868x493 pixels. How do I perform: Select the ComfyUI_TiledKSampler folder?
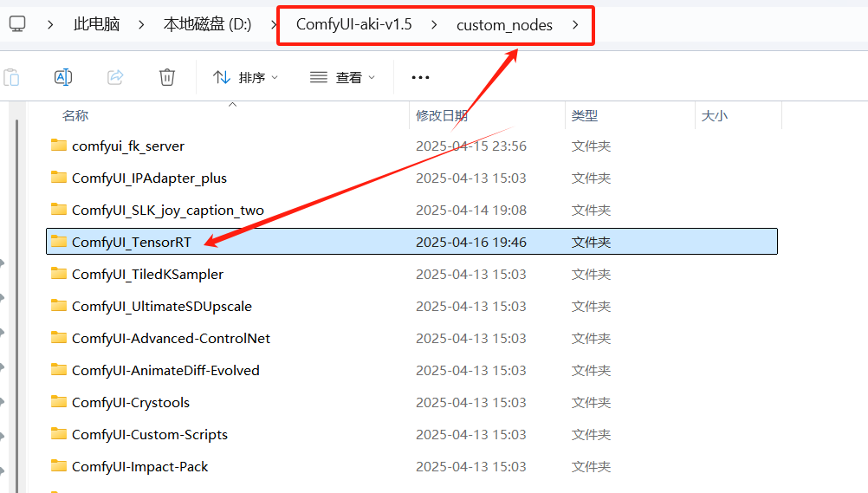click(411, 274)
